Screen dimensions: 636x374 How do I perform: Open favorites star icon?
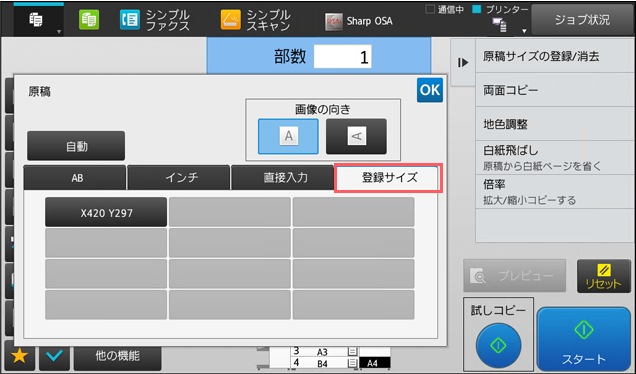tap(19, 356)
